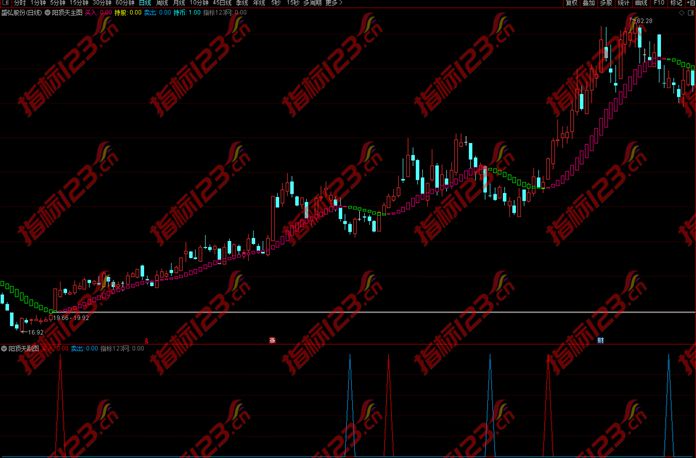Screen dimensions: 696x458
Task: Open the 统计 statistics tool
Action: [x=623, y=4]
